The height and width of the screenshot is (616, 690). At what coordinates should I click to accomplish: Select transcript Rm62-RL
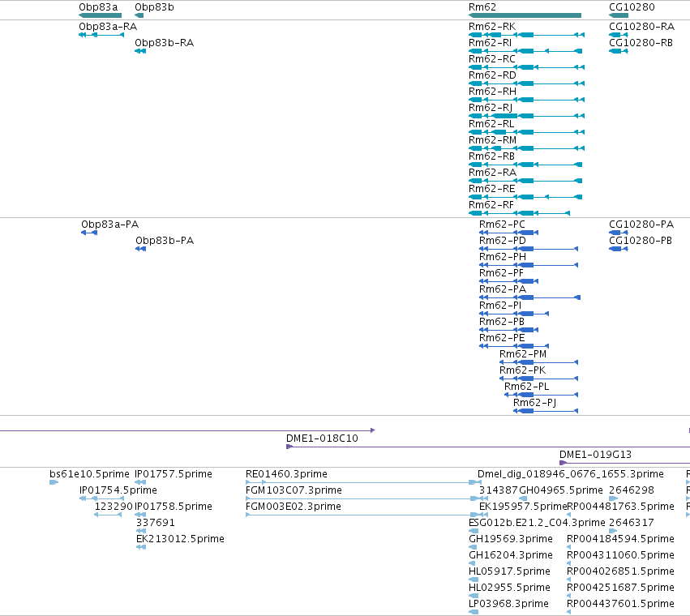point(526,132)
